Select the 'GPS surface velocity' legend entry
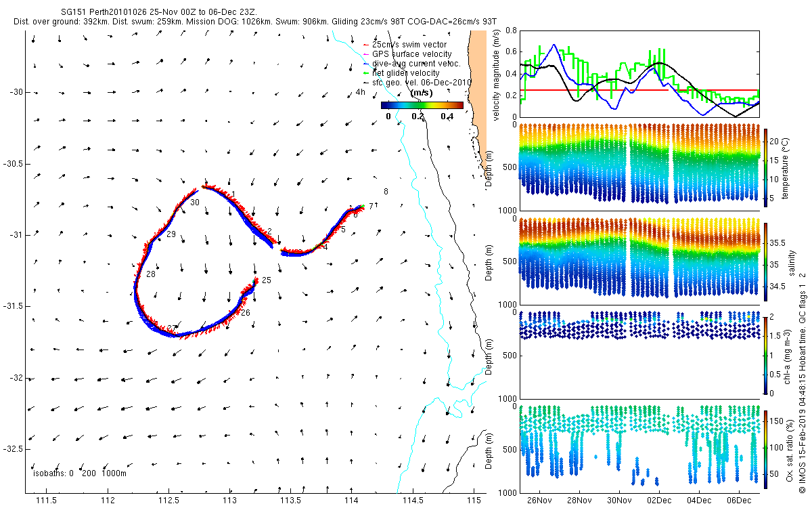Screen dimensions: 812x508 413,54
